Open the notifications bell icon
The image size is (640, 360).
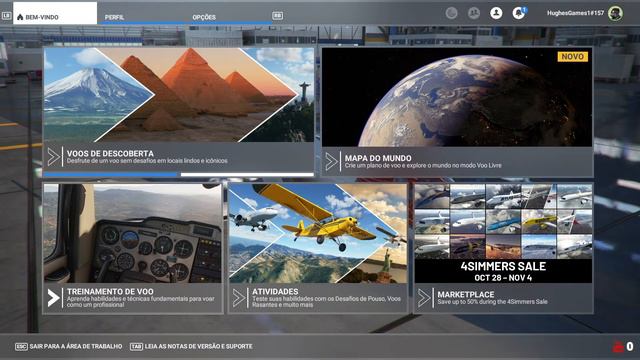coord(519,13)
